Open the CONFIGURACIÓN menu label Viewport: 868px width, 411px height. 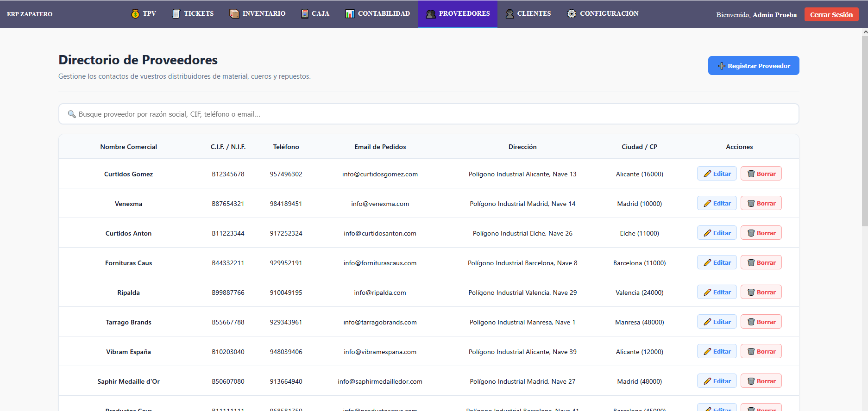click(x=609, y=14)
